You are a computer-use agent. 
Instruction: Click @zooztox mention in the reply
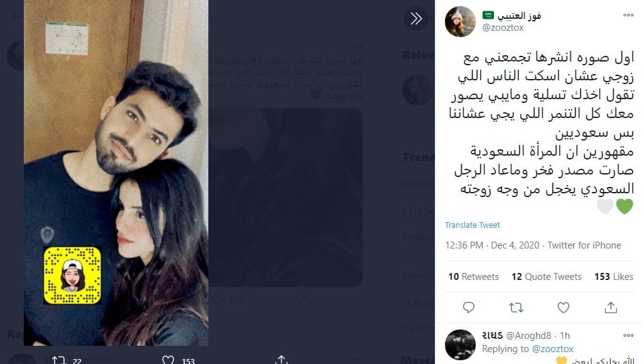click(x=552, y=349)
